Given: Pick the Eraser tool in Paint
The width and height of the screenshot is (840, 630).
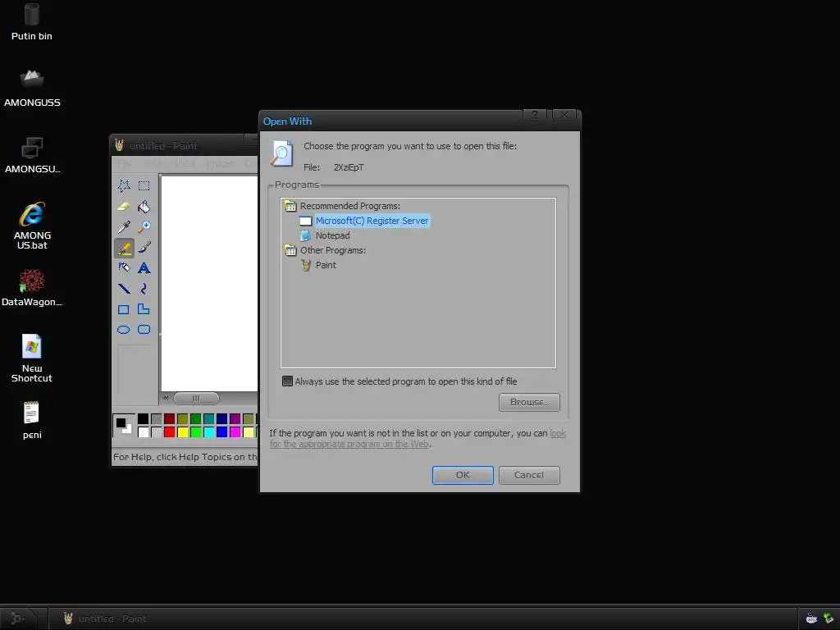Looking at the screenshot, I should (124, 206).
